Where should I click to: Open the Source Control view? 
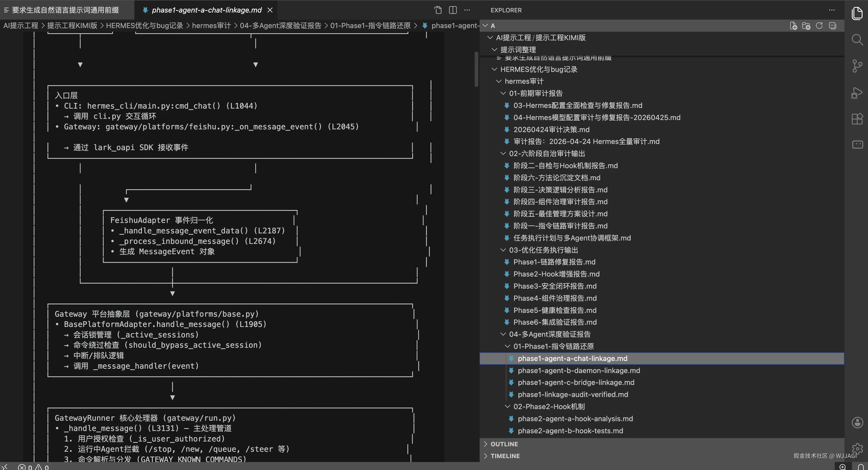click(x=857, y=66)
